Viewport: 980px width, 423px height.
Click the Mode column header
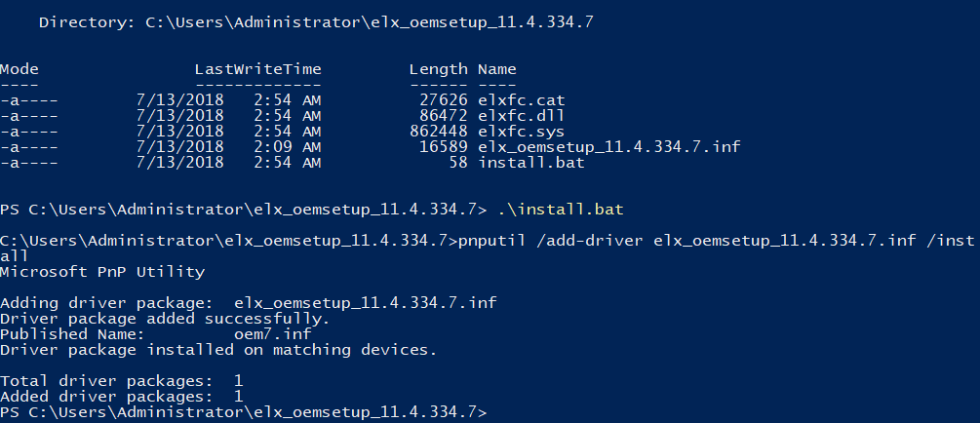[x=20, y=69]
